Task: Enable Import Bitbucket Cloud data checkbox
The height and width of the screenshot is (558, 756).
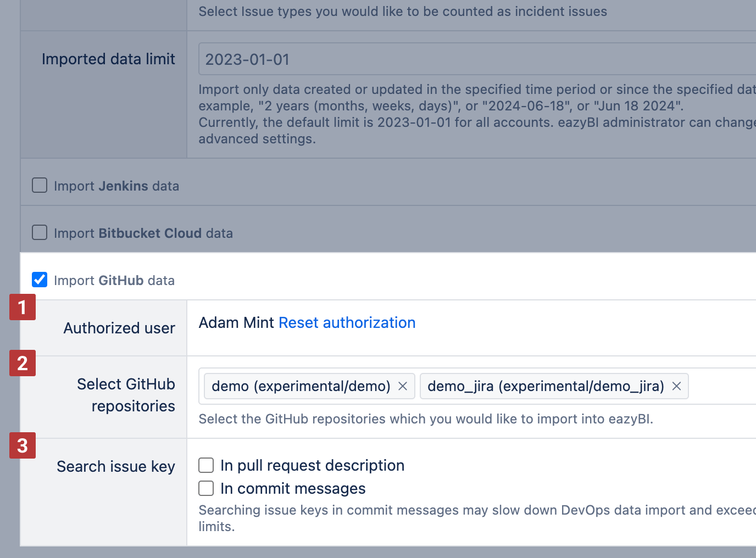Action: [40, 233]
